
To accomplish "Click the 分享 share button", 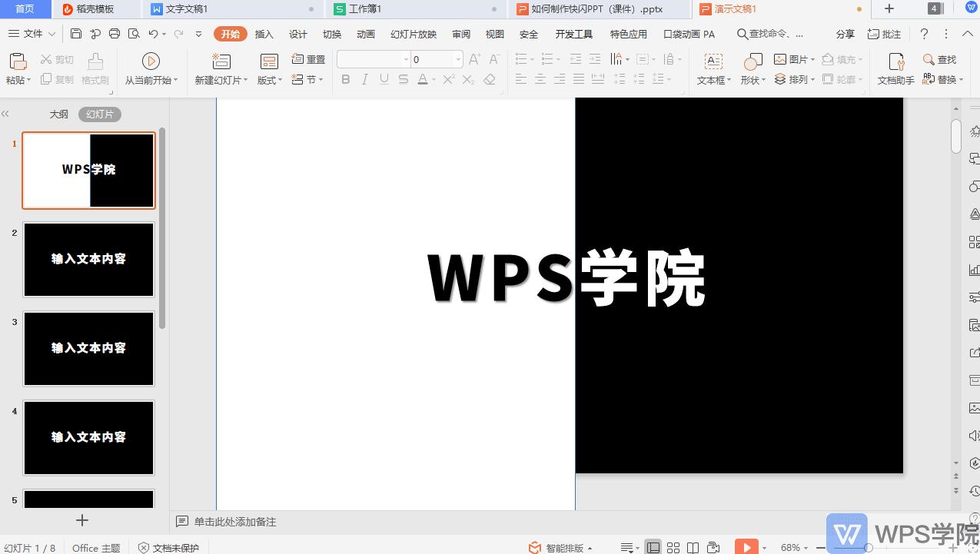I will pyautogui.click(x=845, y=34).
